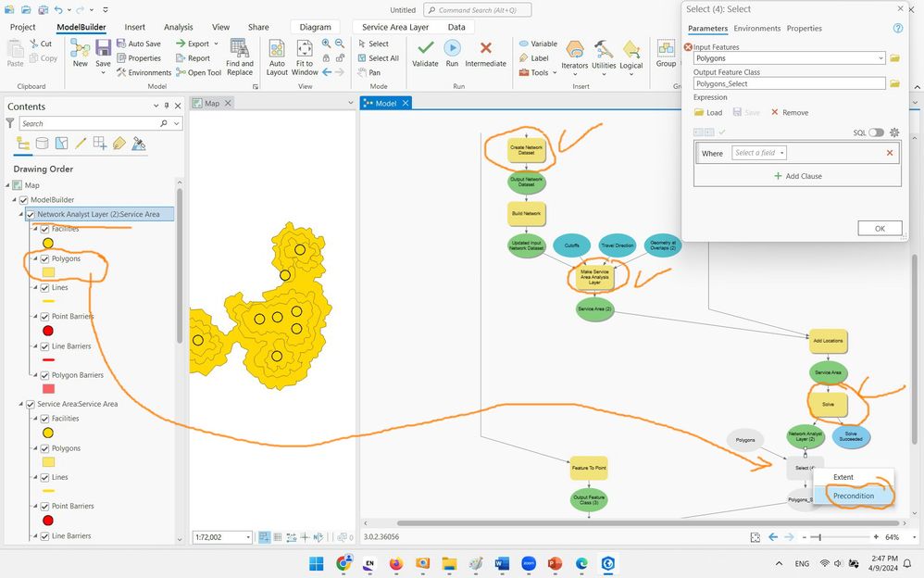Open Input Features dropdown
This screenshot has width=924, height=578.
click(881, 58)
